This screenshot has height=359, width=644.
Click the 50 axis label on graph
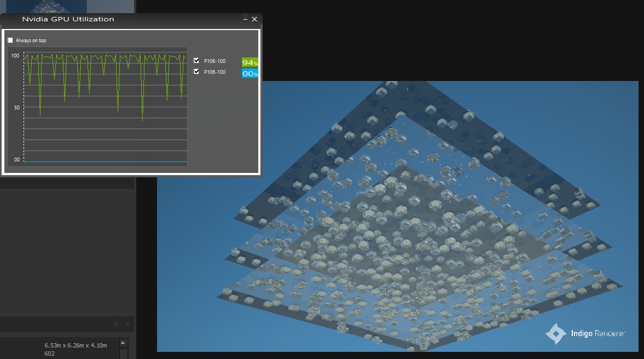click(x=17, y=108)
